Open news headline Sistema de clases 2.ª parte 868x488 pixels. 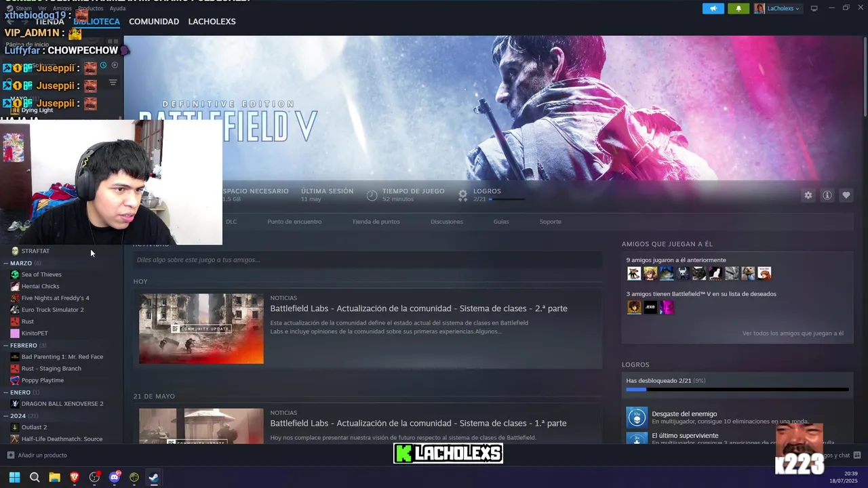418,308
